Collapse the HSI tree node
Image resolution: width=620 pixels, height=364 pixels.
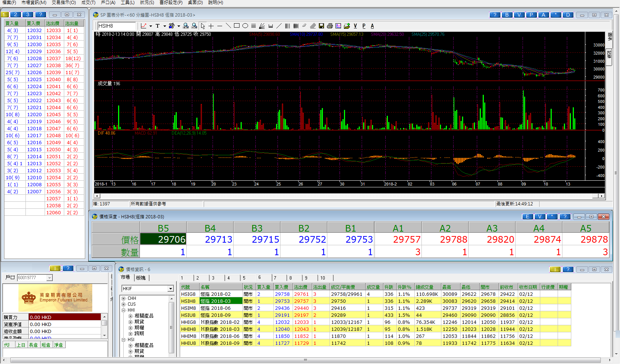point(124,340)
